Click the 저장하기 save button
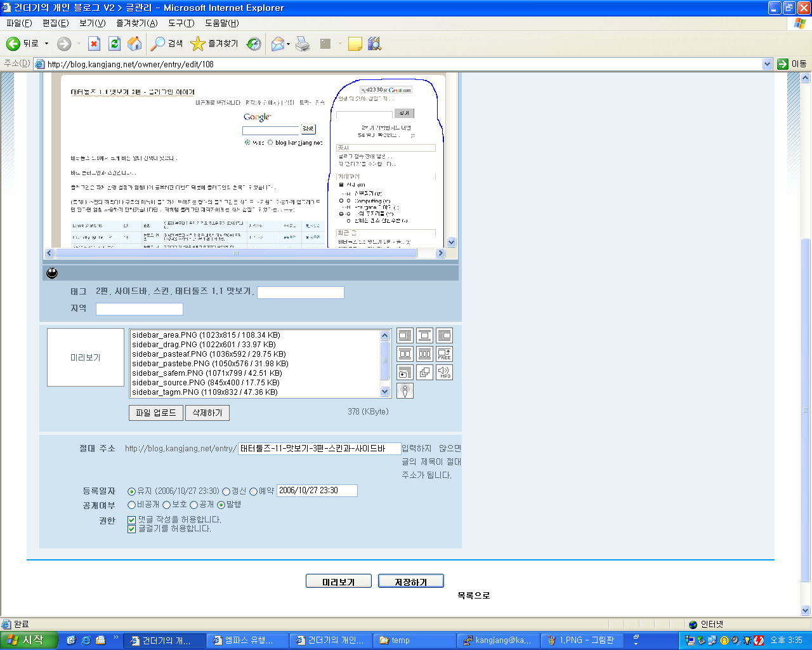 (410, 580)
